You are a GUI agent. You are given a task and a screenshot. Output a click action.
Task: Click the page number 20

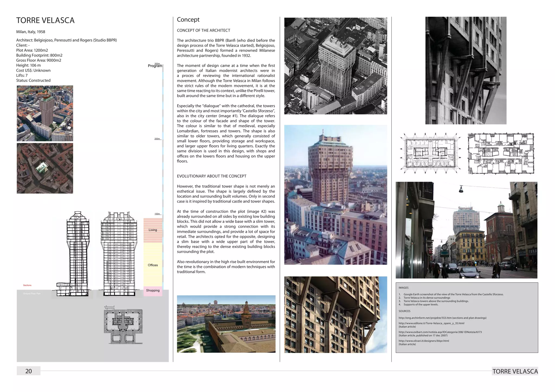(28, 371)
